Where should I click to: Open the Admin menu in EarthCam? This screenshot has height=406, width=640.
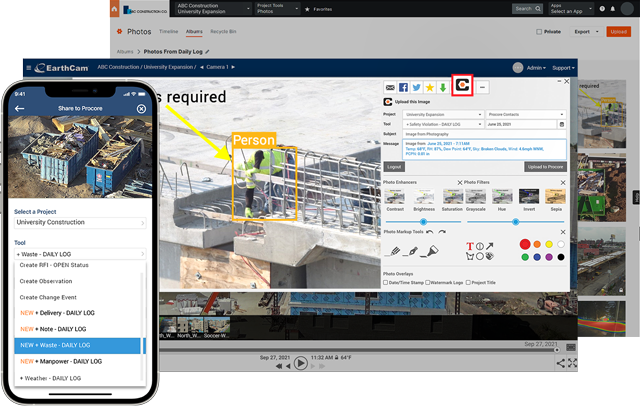coord(536,68)
